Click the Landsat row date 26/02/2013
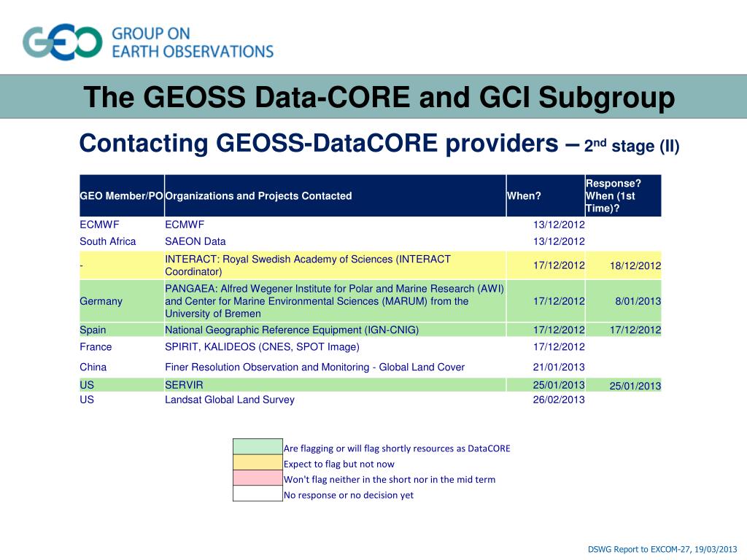This screenshot has height=560, width=747. [x=559, y=400]
